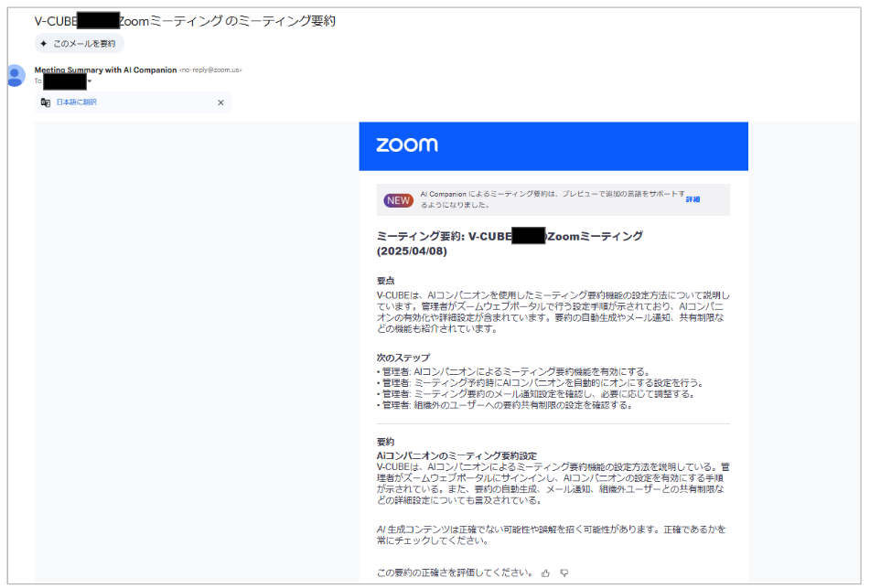Click the bullet about ミーティング予約時 auto-on setting

pos(541,383)
